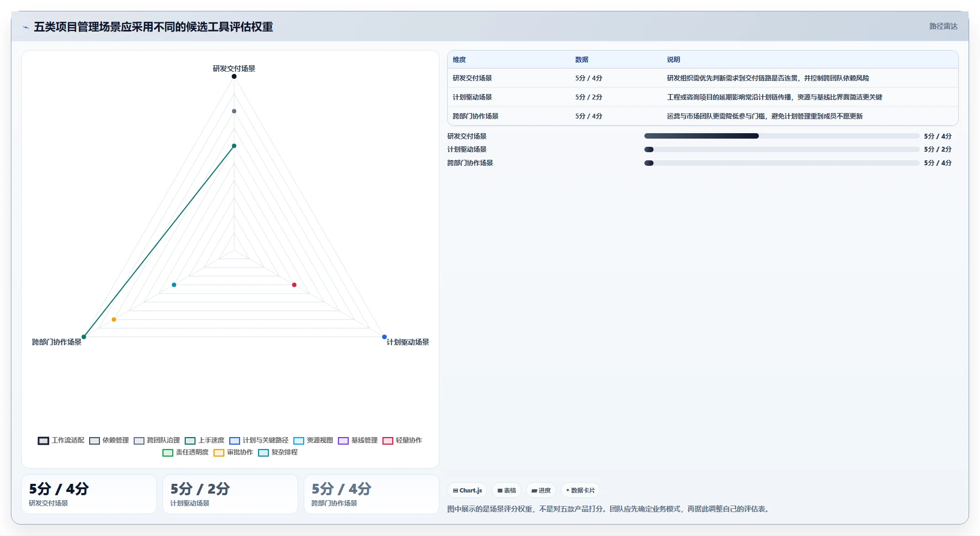Image resolution: width=980 pixels, height=536 pixels.
Task: Toggle the 基线管理 legend entry
Action: (x=357, y=440)
